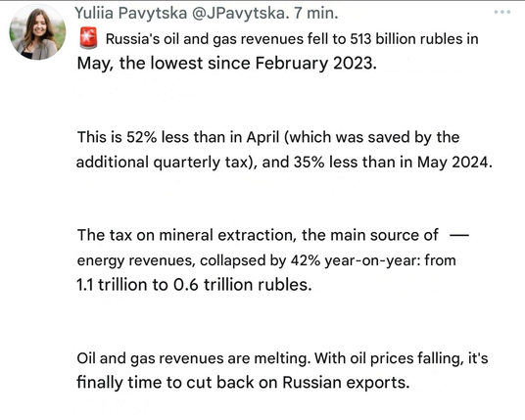Click the line 'The tax on mineral extraction'

pyautogui.click(x=258, y=235)
